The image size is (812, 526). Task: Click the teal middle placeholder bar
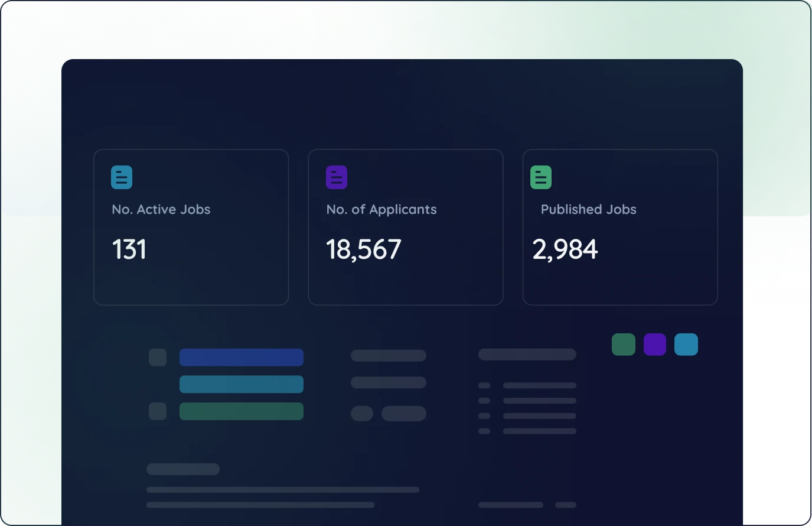242,384
